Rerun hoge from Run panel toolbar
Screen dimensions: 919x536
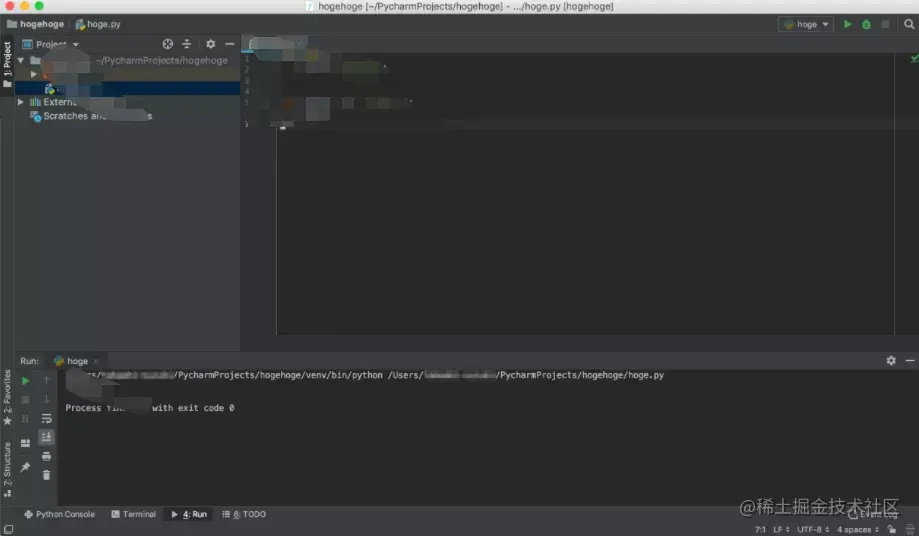point(25,381)
